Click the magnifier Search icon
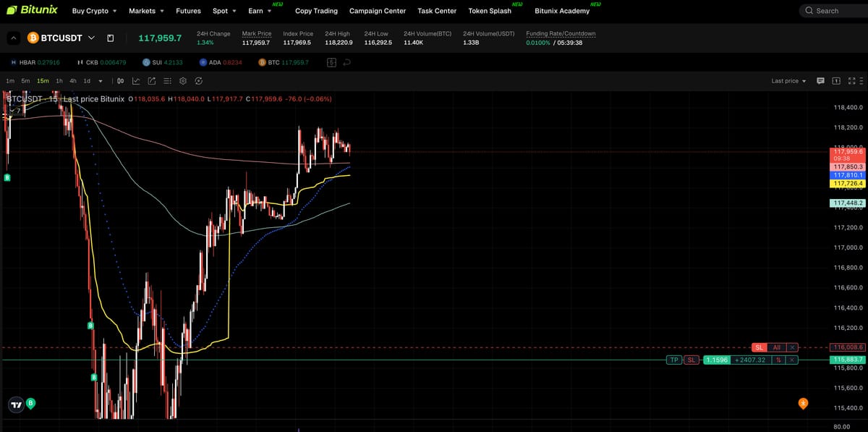 click(809, 11)
